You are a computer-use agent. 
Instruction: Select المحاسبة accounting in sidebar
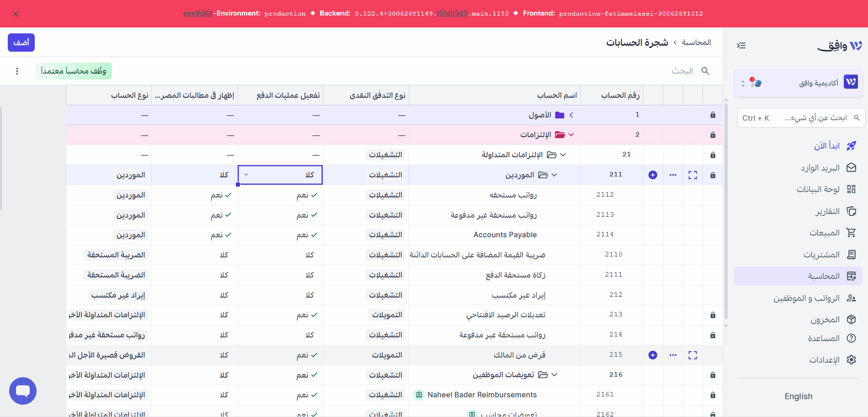(798, 276)
